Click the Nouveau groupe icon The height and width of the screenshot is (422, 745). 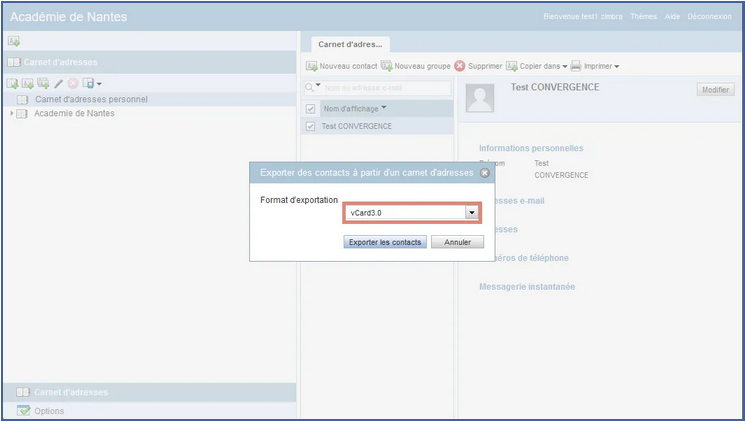[x=387, y=66]
